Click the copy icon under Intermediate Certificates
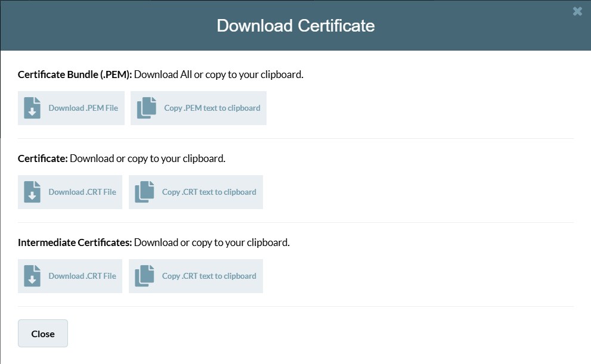The image size is (591, 364). 144,276
